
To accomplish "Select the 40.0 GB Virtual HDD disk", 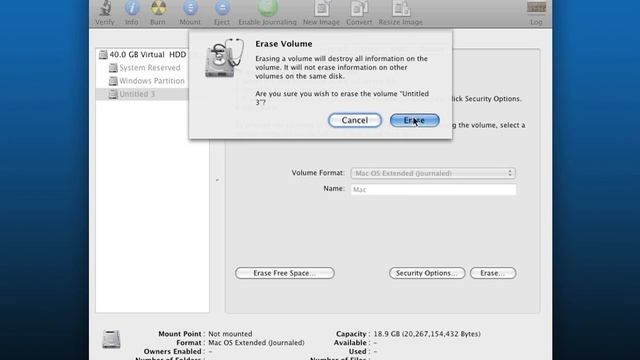I will pos(142,55).
